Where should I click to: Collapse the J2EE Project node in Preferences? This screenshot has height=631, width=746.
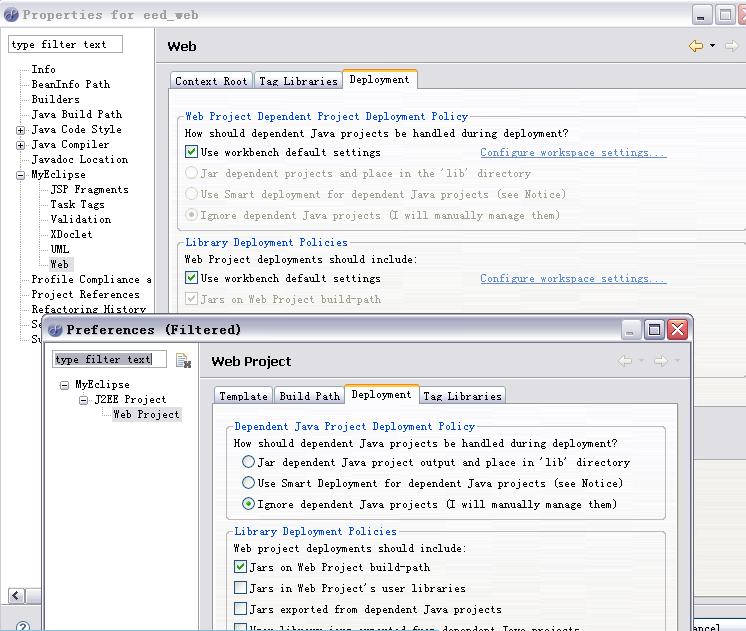tap(85, 400)
